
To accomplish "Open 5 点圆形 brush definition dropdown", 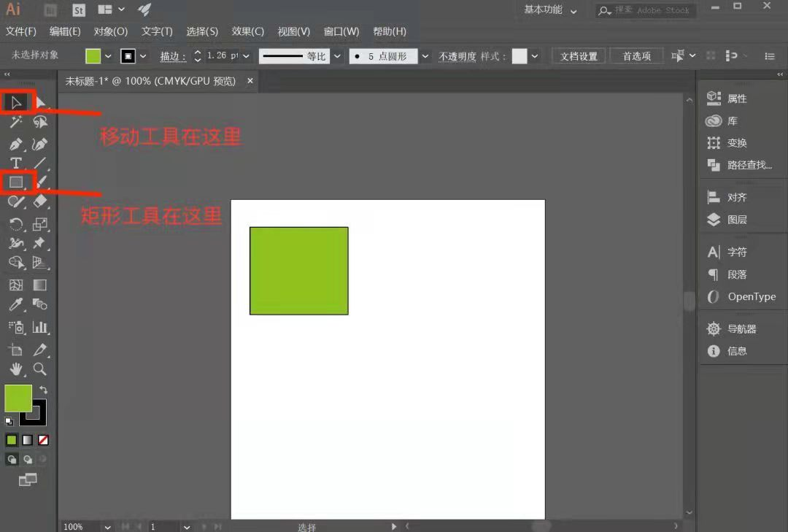I will click(x=425, y=56).
